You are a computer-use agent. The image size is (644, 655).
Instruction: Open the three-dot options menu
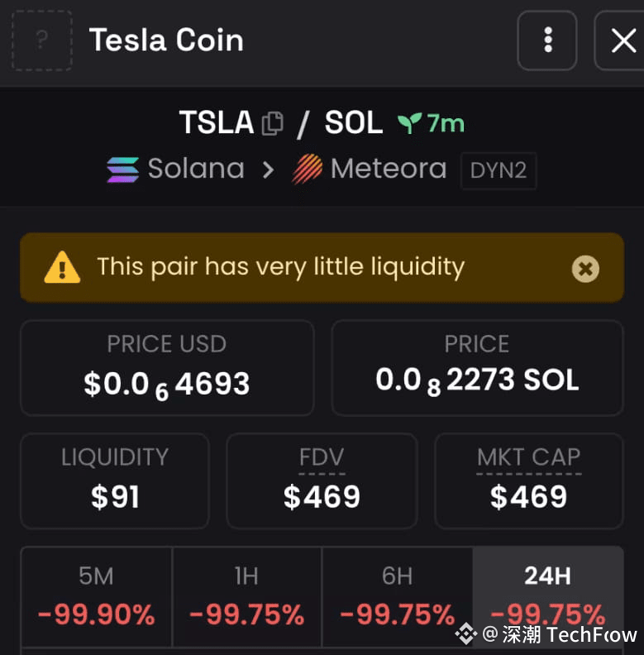546,41
